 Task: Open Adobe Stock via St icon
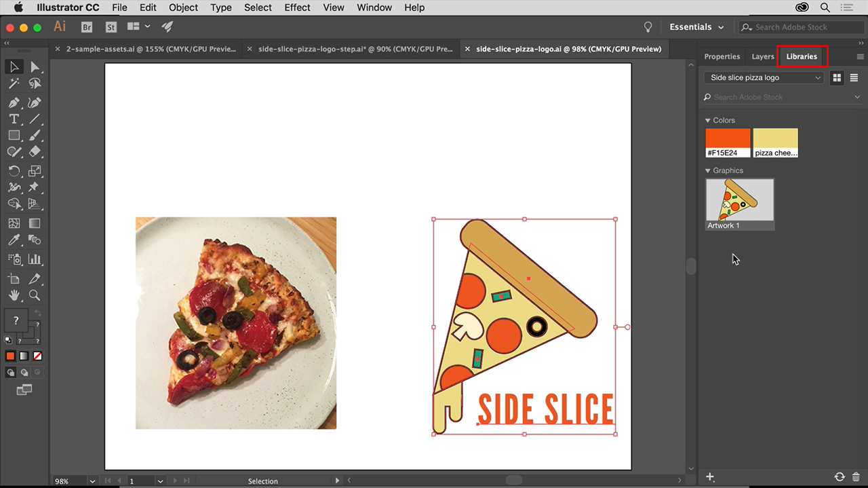[111, 27]
